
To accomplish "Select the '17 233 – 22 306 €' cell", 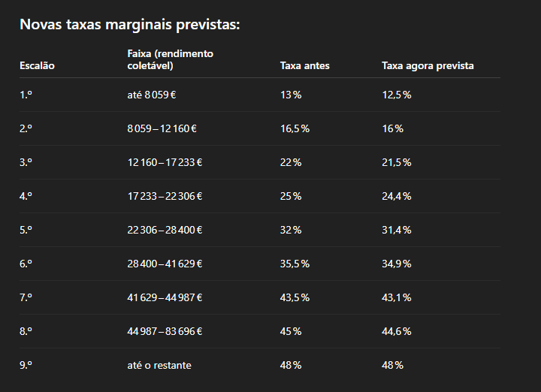I will click(x=165, y=196).
